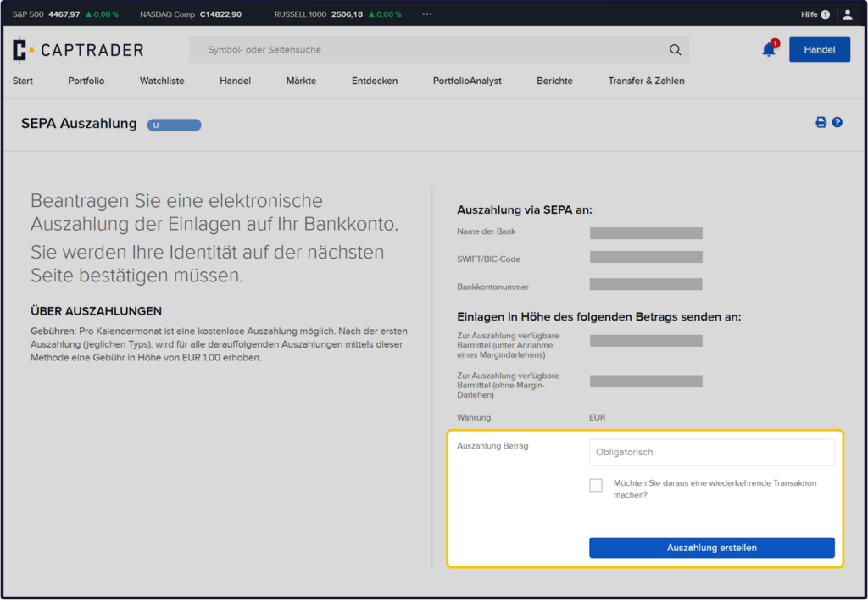Open the user profile icon

pos(847,14)
